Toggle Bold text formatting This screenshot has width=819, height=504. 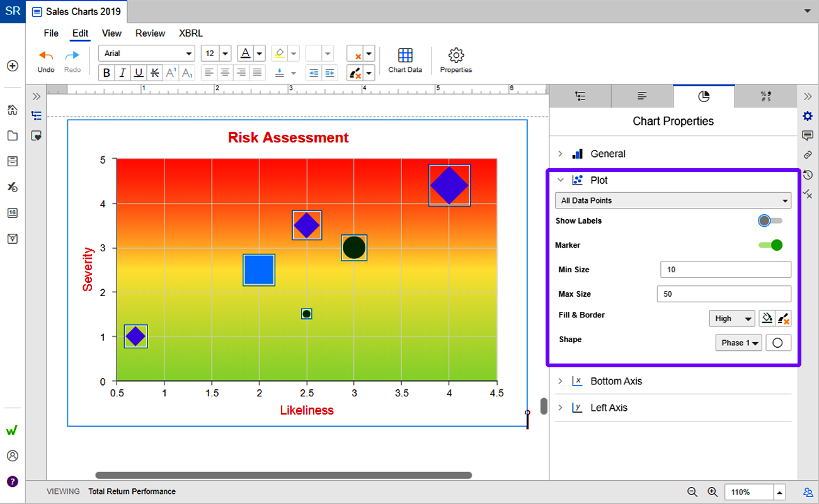point(106,73)
